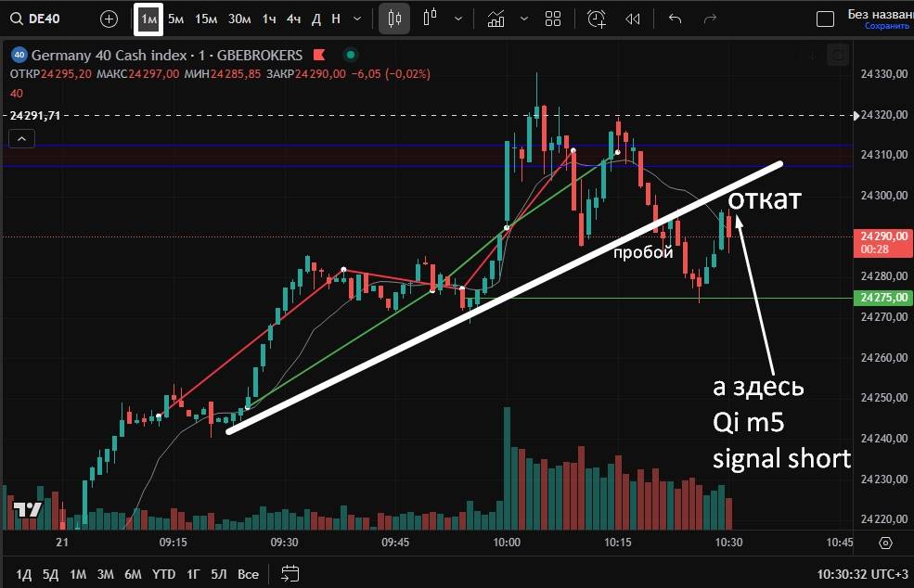This screenshot has width=914, height=588.
Task: Click the 10:00 time axis label
Action: click(x=507, y=543)
